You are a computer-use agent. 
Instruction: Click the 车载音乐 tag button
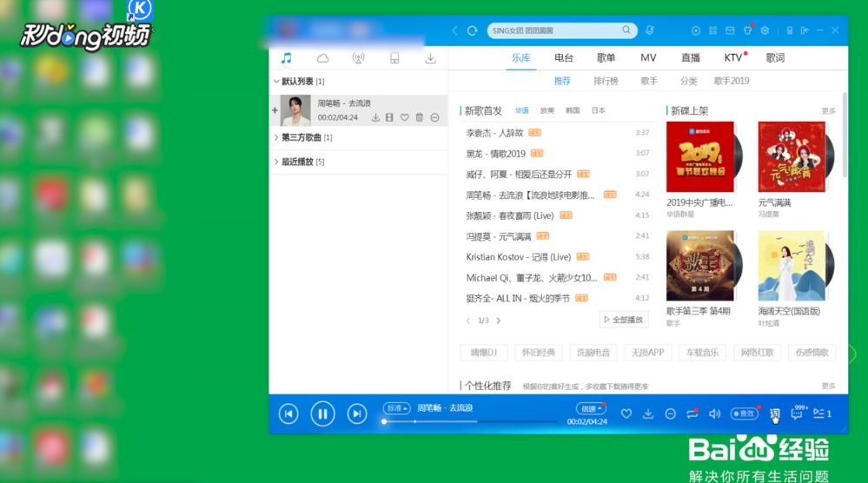tap(703, 353)
